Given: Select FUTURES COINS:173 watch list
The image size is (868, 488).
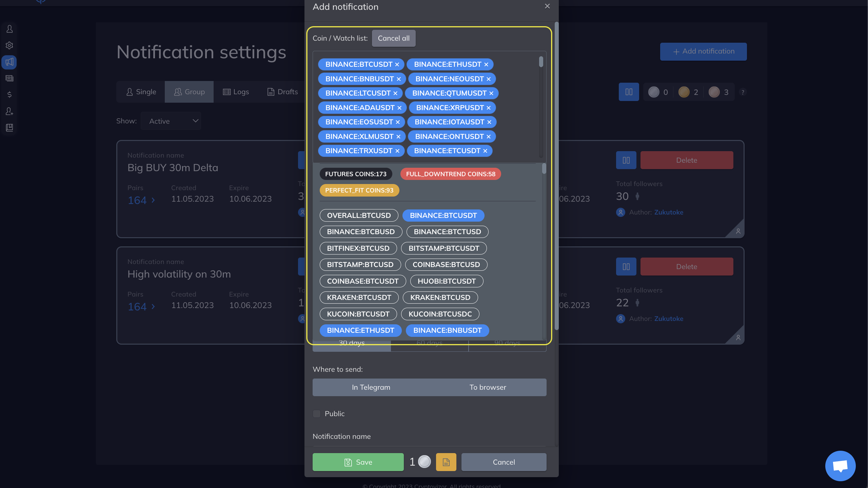Looking at the screenshot, I should point(356,174).
